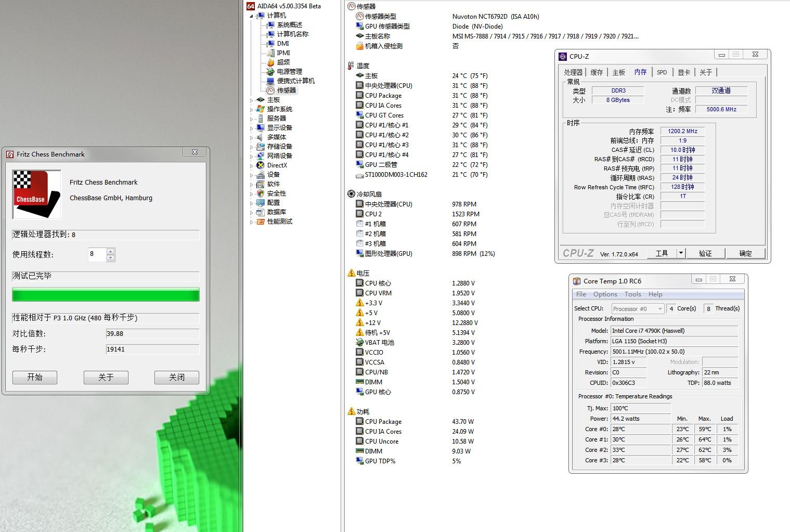Screen dimensions: 790x532
Task: Select the DMI item in AIDA64 tree
Action: point(283,44)
